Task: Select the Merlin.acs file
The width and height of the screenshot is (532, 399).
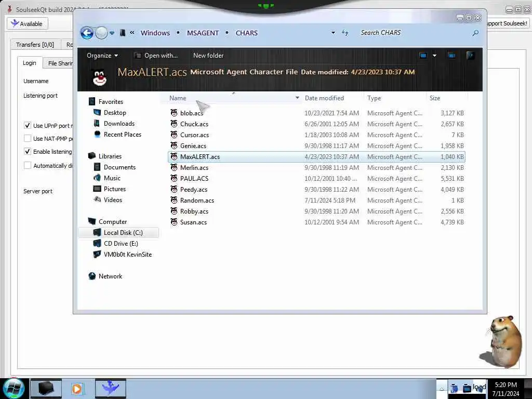Action: [194, 168]
